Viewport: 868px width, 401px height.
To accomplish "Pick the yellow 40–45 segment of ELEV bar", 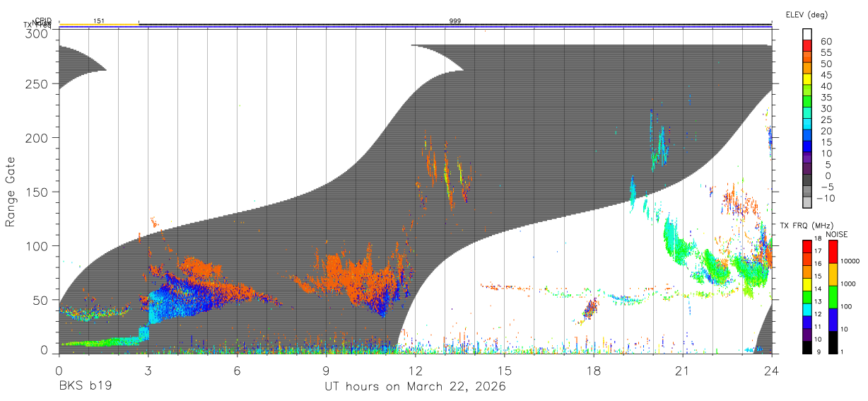I will point(807,80).
